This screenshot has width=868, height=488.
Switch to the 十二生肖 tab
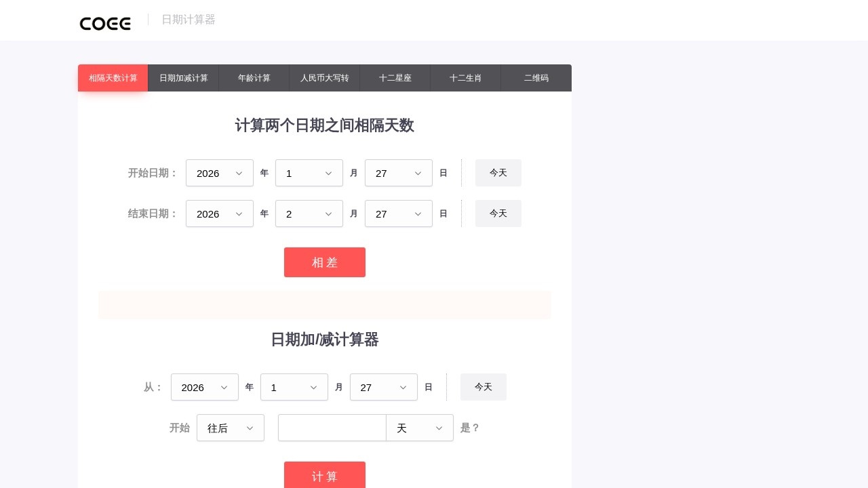click(465, 78)
